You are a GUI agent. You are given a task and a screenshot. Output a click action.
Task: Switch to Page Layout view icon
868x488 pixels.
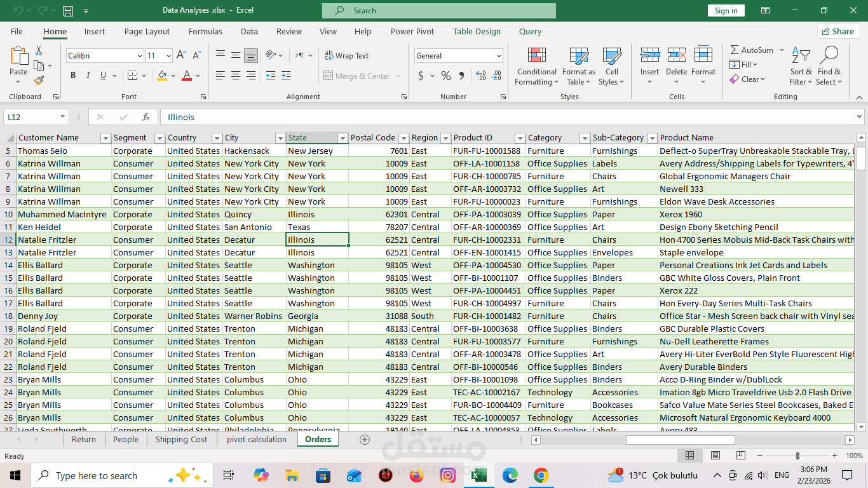[715, 456]
